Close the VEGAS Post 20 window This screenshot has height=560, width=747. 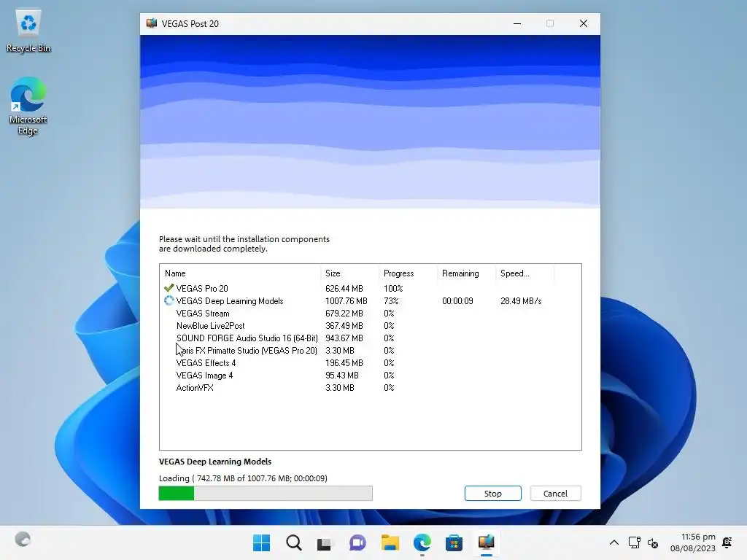click(x=583, y=23)
